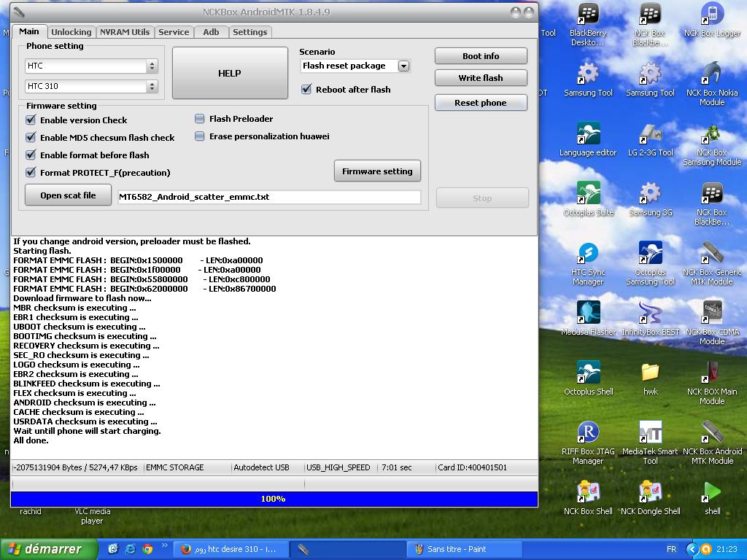Click the scatter file path field
747x560 pixels.
click(x=269, y=197)
